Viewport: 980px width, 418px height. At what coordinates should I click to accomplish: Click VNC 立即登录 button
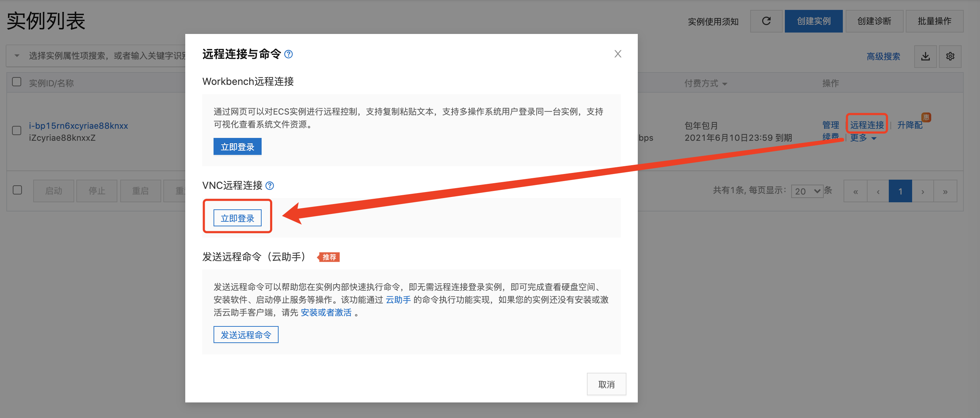click(x=237, y=218)
